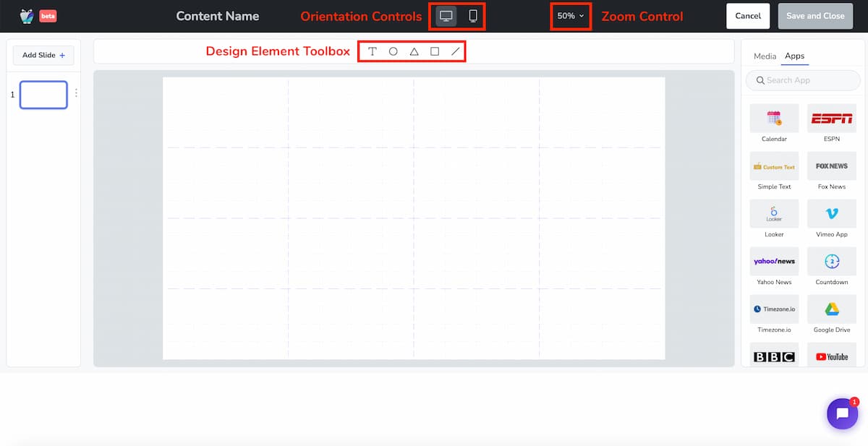Open the 50% zoom dropdown
Image resolution: width=868 pixels, height=446 pixels.
click(571, 16)
